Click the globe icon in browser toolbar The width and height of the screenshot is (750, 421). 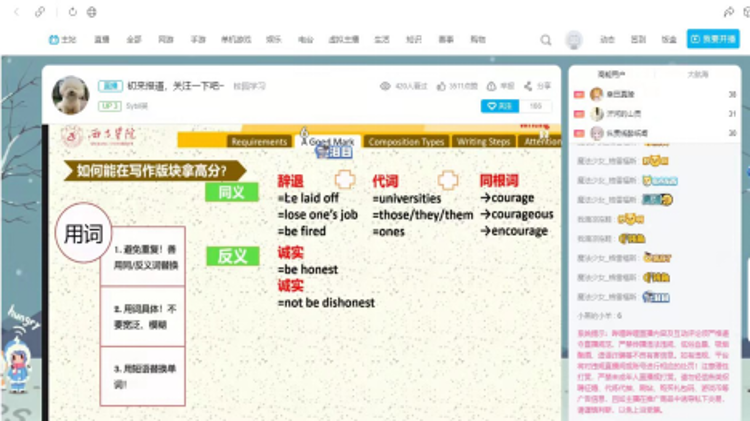coord(92,12)
